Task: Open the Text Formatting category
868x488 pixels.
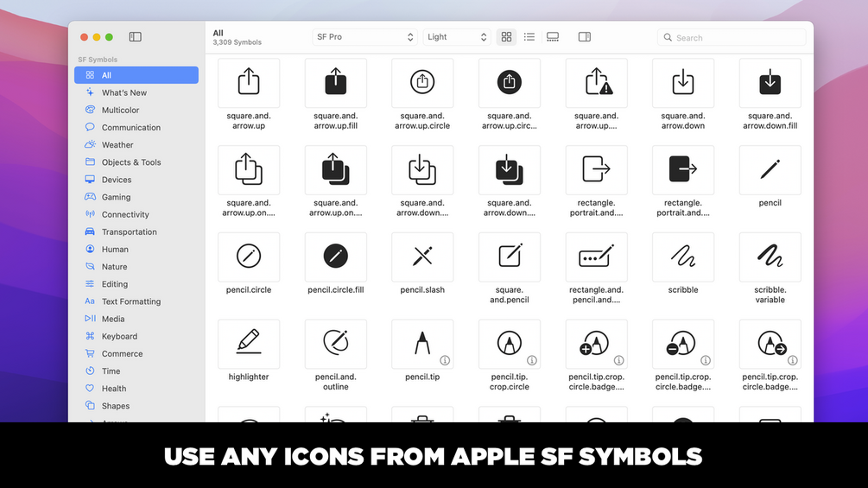Action: (x=136, y=301)
